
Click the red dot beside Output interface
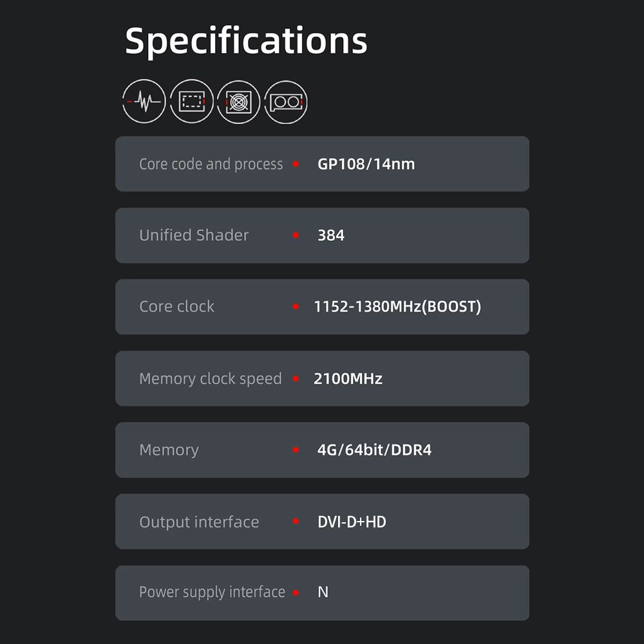[296, 522]
